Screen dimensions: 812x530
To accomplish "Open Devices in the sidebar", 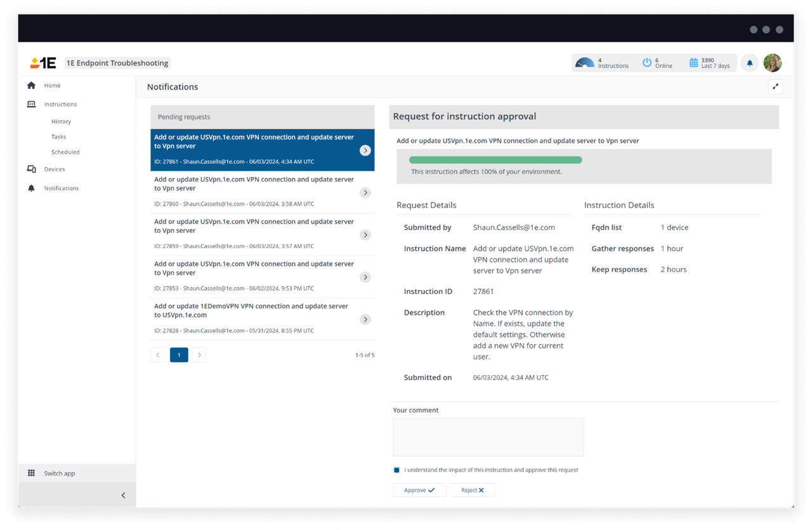I will pyautogui.click(x=55, y=169).
